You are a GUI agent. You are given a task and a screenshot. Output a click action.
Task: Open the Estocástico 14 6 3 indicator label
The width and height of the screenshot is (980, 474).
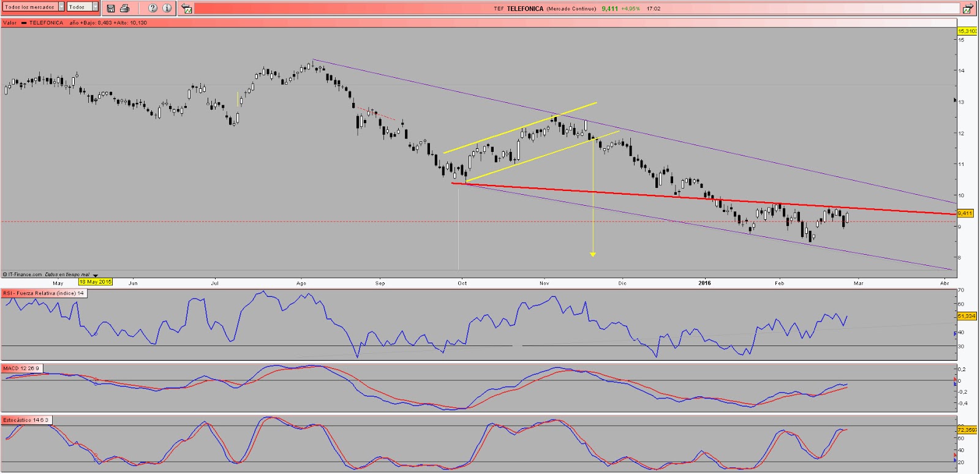[x=26, y=420]
